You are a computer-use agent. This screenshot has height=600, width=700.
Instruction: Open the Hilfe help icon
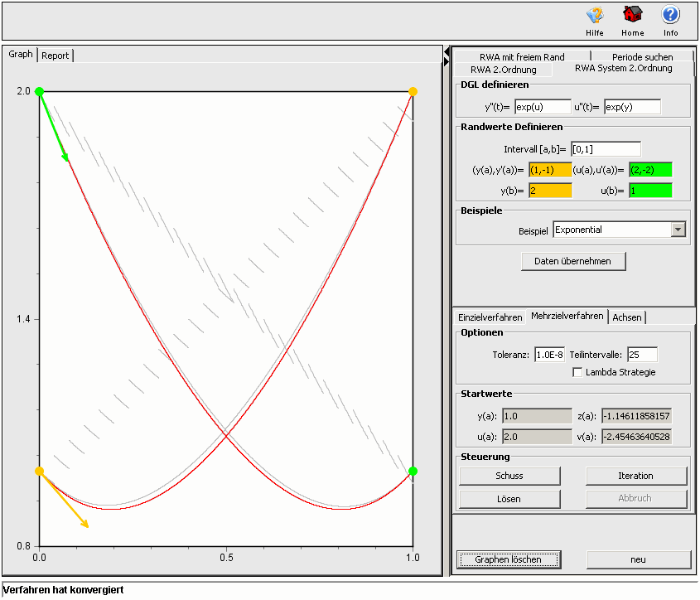point(594,16)
